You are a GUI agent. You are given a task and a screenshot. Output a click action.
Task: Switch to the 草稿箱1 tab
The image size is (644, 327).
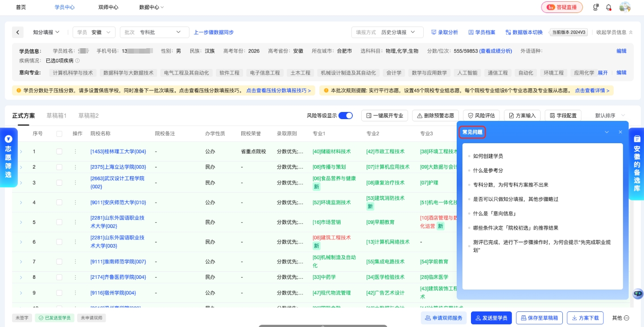(56, 115)
